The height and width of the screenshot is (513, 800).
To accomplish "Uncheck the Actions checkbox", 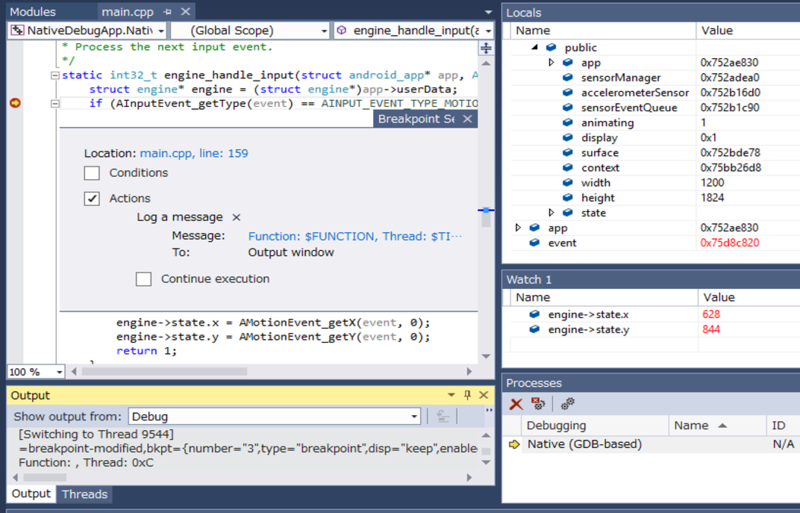I will tap(92, 199).
